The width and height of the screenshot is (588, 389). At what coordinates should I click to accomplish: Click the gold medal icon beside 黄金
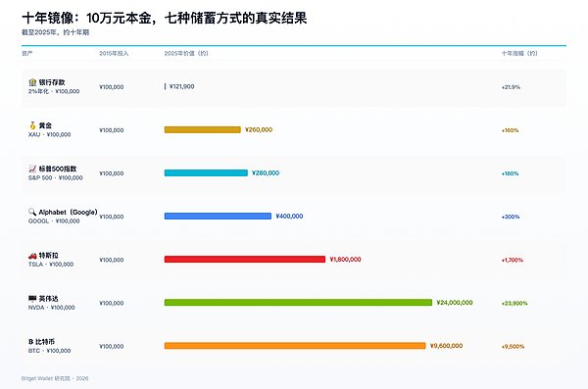pos(32,125)
